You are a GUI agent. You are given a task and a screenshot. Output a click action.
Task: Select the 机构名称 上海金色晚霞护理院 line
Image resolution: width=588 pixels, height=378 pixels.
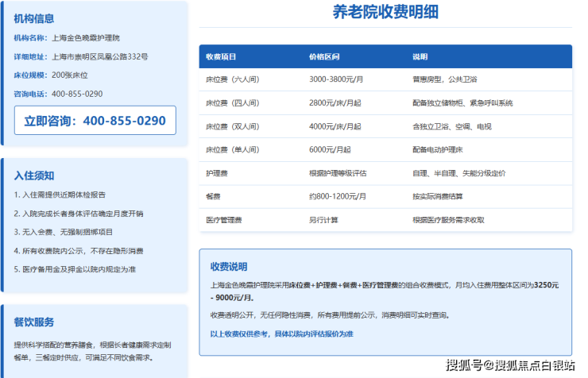pyautogui.click(x=67, y=38)
